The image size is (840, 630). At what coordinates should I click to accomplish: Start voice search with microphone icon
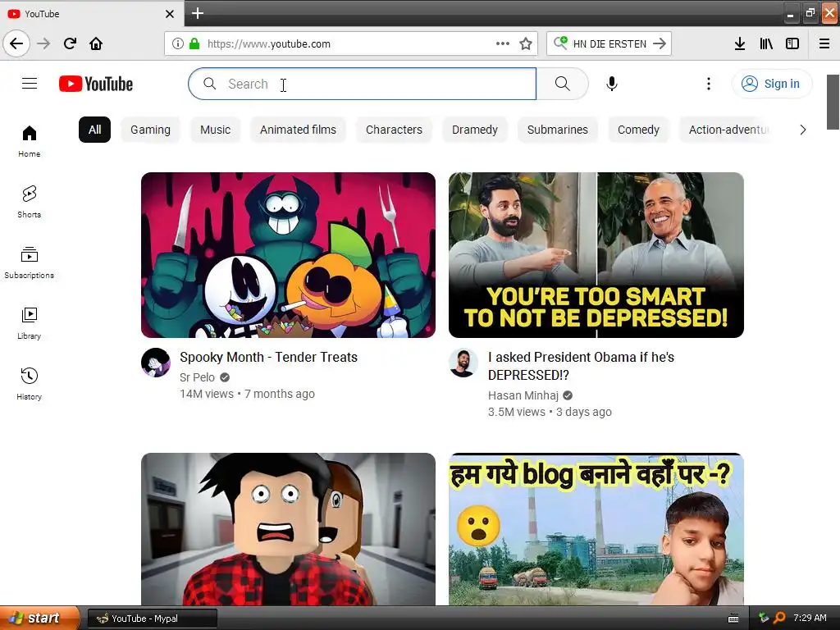[x=612, y=84]
